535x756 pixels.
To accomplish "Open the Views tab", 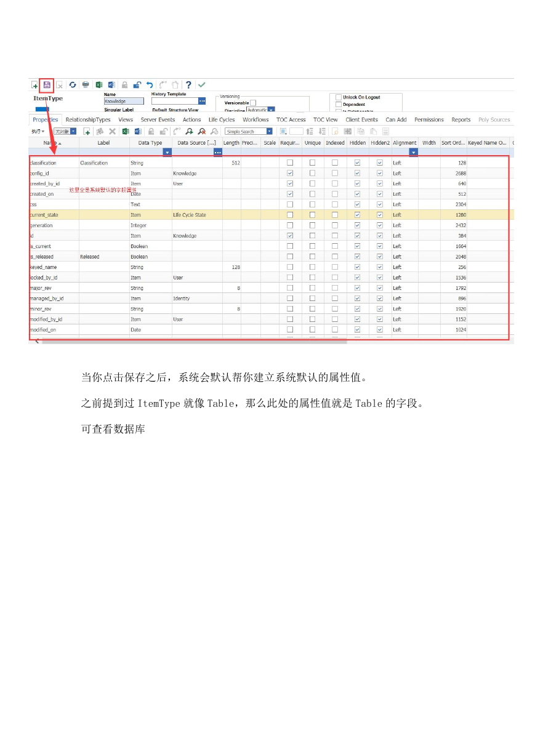I will point(126,120).
